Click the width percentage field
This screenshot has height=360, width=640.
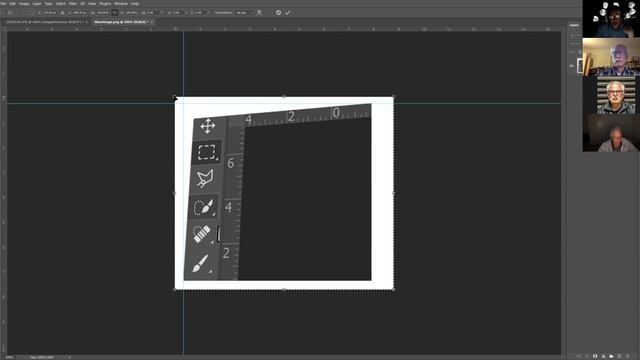coord(103,13)
